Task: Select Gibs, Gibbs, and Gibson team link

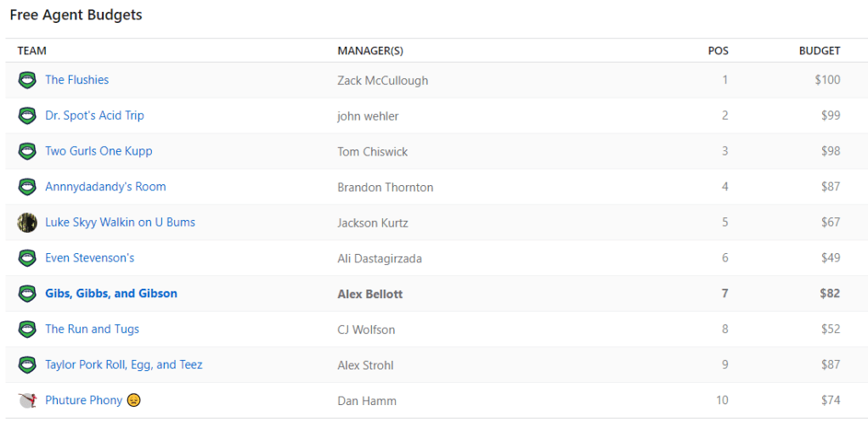Action: (111, 294)
